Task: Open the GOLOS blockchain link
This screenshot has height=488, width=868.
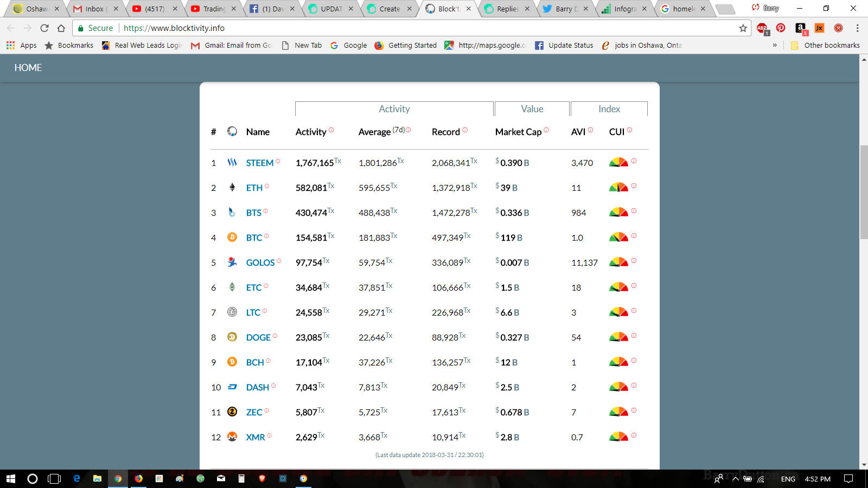Action: (x=260, y=262)
